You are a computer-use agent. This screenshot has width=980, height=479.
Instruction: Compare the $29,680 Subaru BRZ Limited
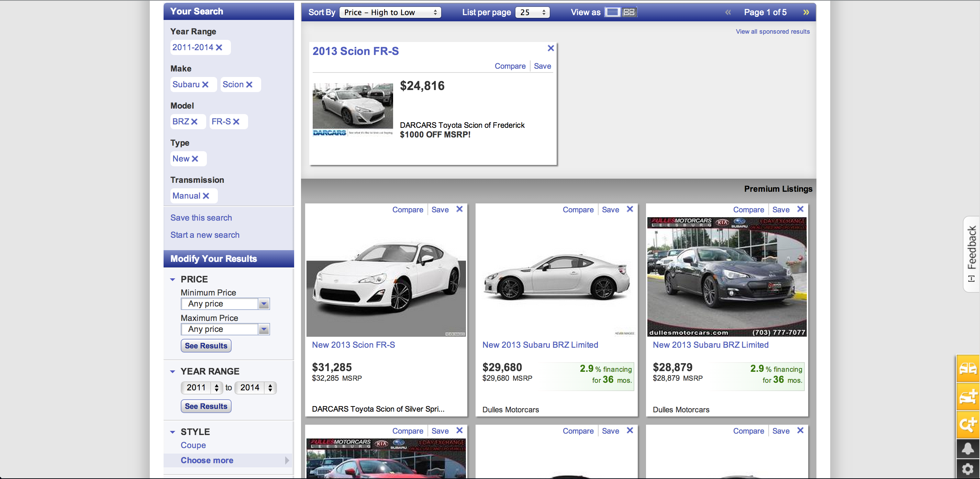578,210
